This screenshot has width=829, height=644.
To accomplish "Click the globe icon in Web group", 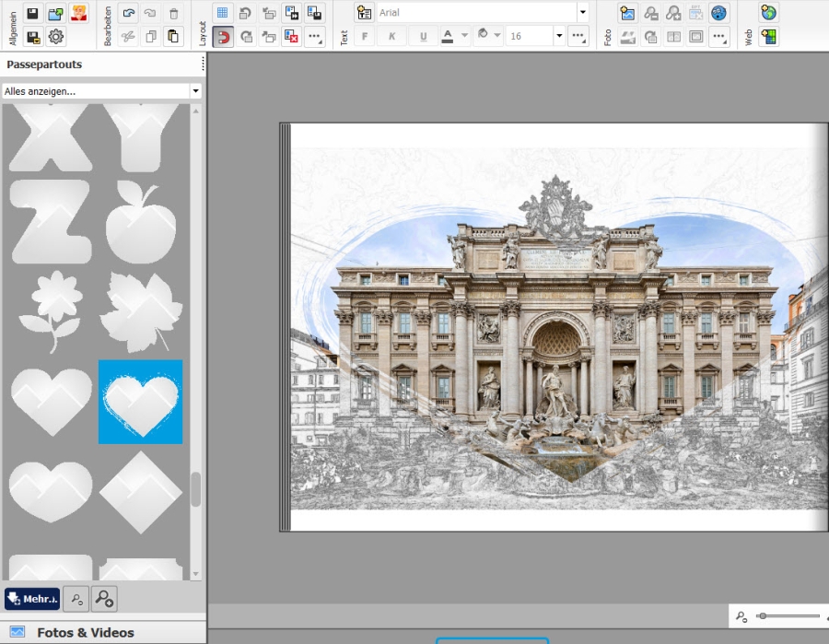I will (x=768, y=13).
